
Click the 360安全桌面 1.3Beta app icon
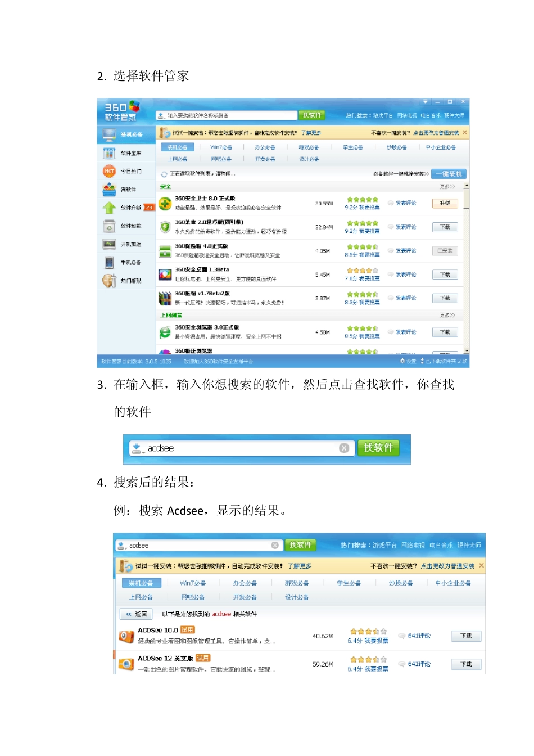tap(165, 274)
